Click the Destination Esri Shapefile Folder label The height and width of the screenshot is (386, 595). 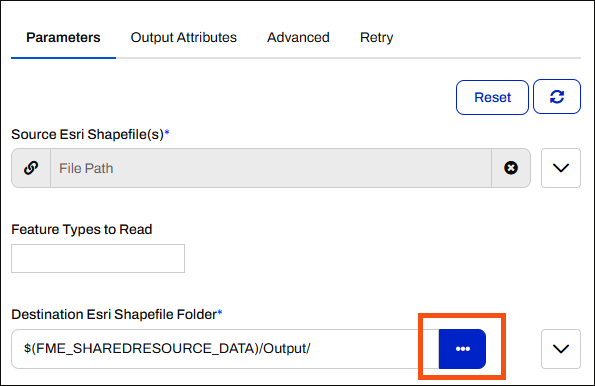pyautogui.click(x=114, y=314)
